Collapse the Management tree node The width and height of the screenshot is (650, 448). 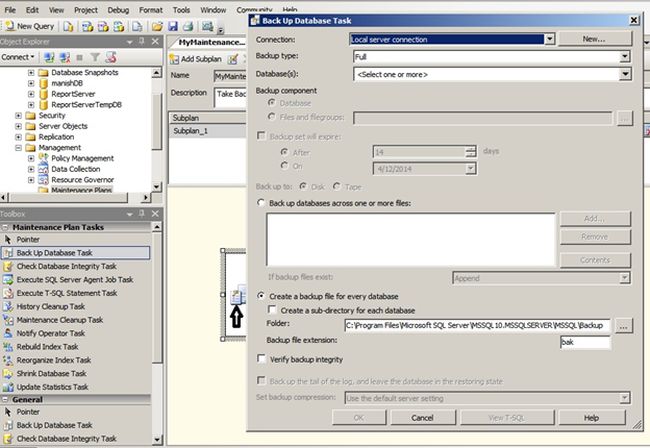click(18, 148)
